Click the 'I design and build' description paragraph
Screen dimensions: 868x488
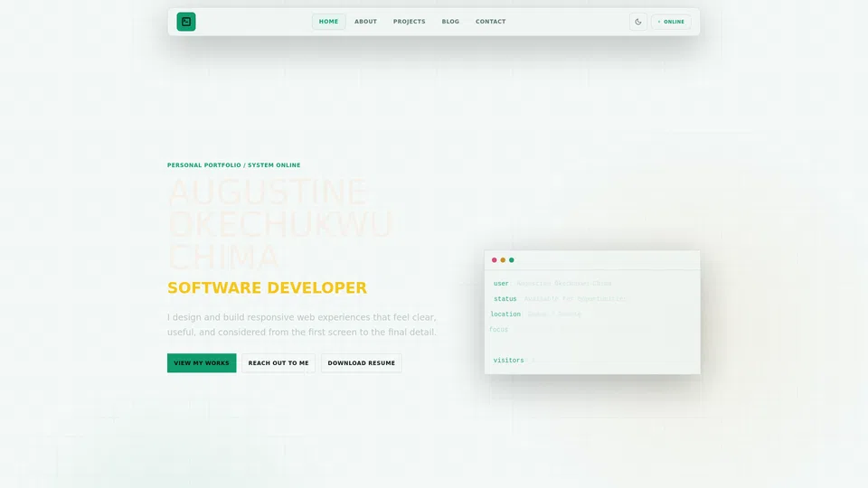[302, 324]
